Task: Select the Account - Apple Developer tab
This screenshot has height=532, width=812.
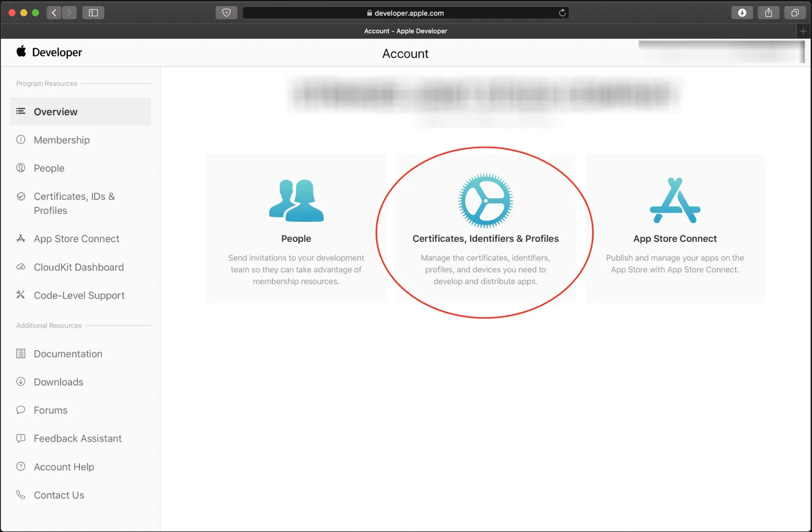Action: pos(406,31)
